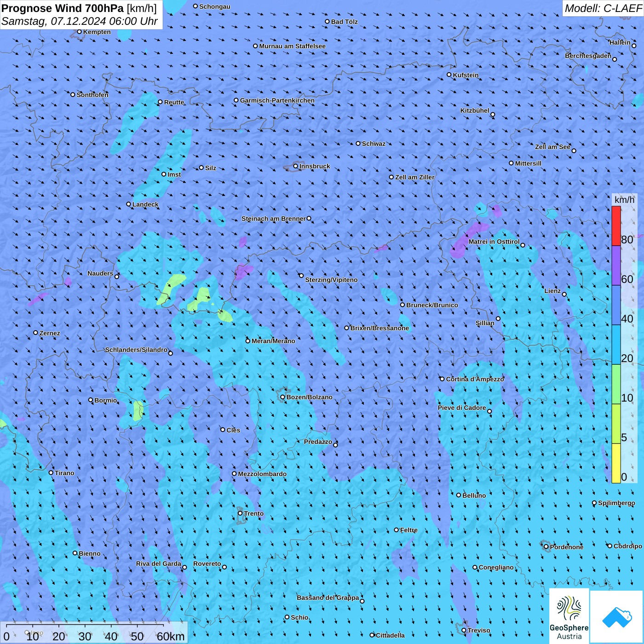Click the map title 'Prognose Wind 700hPa'

coord(63,8)
